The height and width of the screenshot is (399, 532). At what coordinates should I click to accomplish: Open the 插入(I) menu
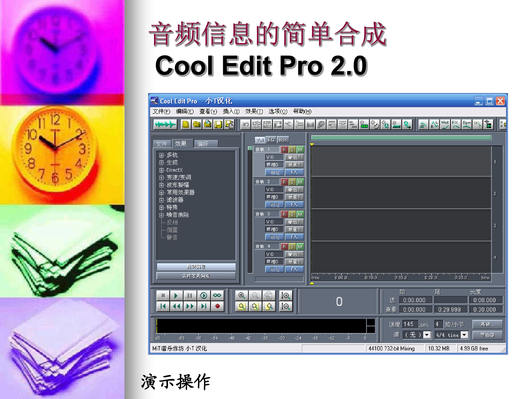coord(231,111)
